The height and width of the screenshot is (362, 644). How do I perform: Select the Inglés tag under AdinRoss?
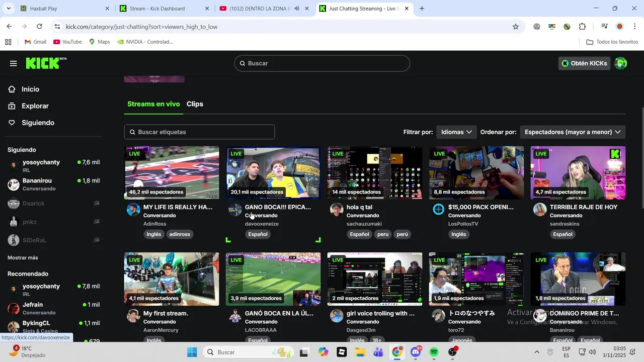click(154, 234)
